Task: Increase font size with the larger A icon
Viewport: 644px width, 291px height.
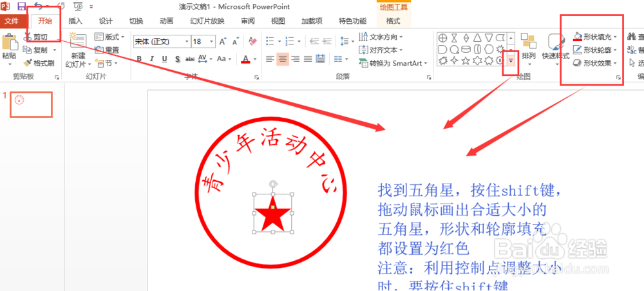Action: (x=223, y=41)
